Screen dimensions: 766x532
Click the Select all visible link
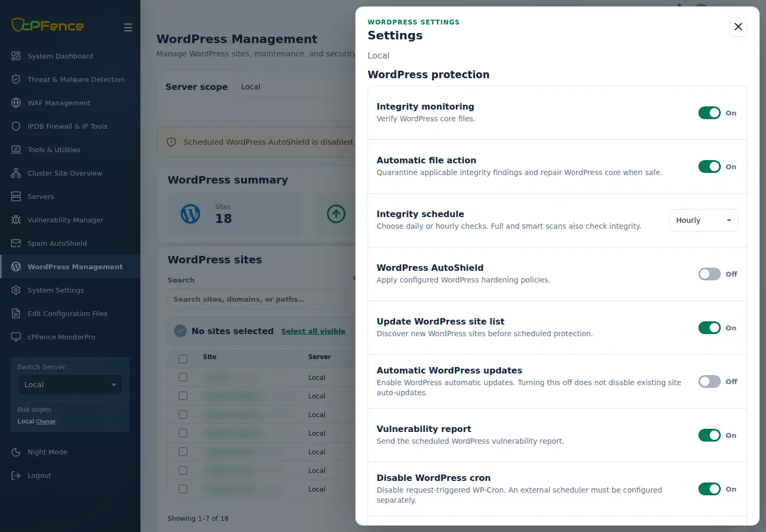click(313, 331)
